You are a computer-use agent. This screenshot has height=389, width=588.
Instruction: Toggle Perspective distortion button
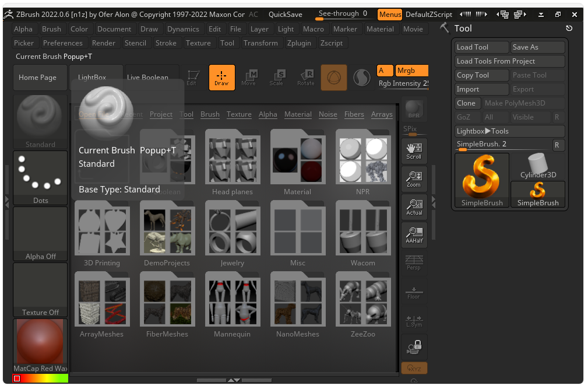(x=414, y=262)
